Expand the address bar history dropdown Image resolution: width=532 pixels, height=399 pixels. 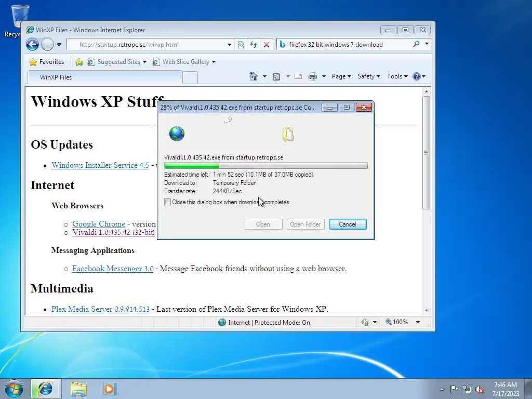(229, 45)
